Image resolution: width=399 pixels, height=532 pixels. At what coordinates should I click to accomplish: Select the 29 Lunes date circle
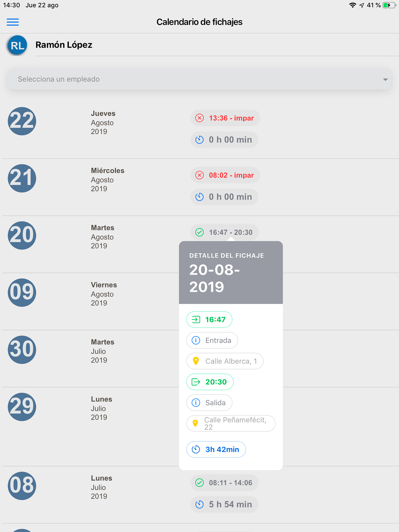tap(22, 407)
